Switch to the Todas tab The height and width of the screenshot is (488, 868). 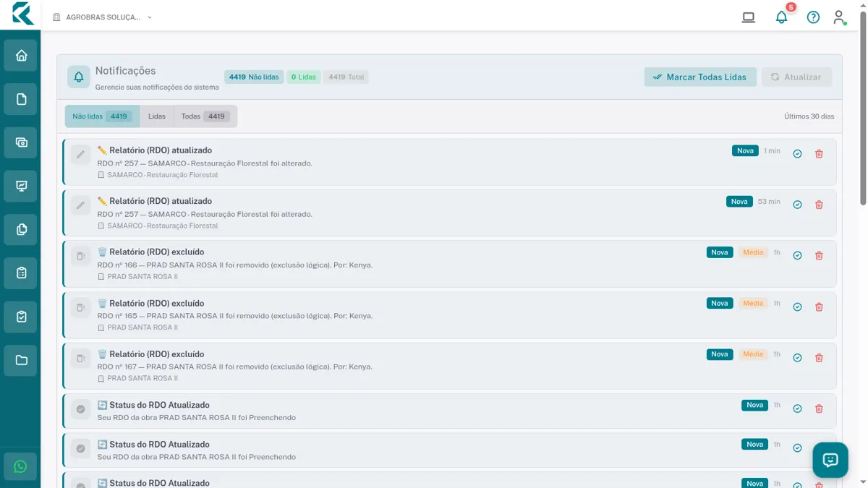point(205,116)
